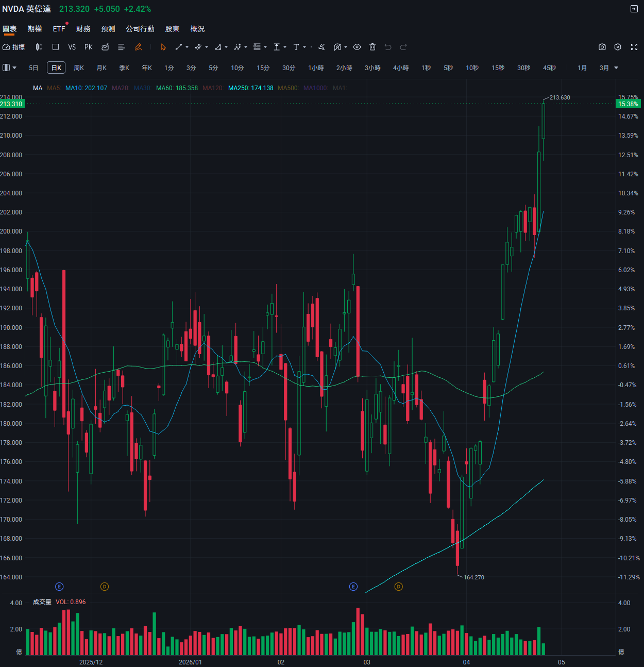Select the candlestick chart type icon
This screenshot has height=667, width=644.
pos(39,47)
